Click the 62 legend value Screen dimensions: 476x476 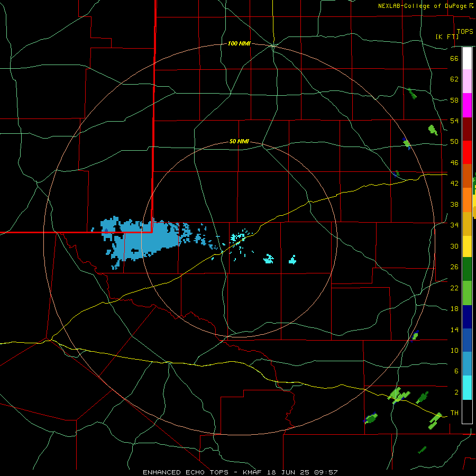point(454,79)
